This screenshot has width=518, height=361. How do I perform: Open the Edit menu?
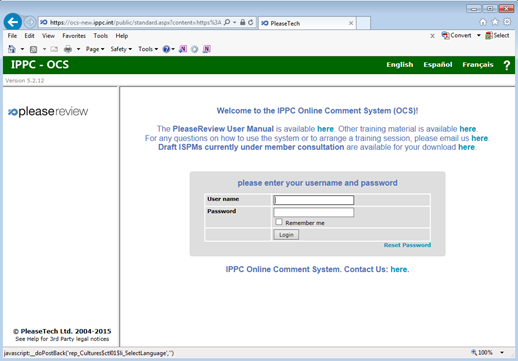(29, 36)
